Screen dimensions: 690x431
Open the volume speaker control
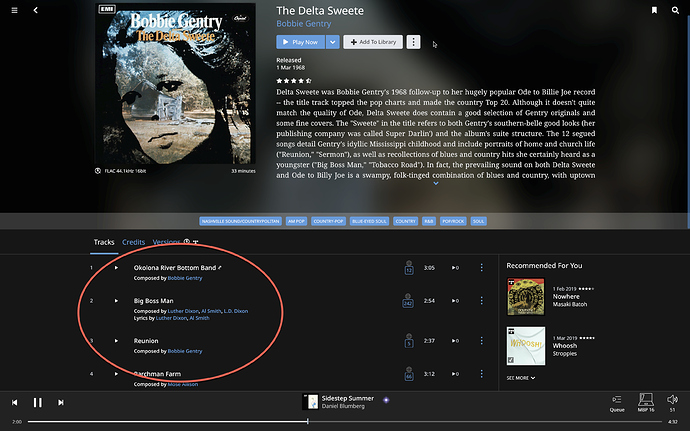[672, 402]
